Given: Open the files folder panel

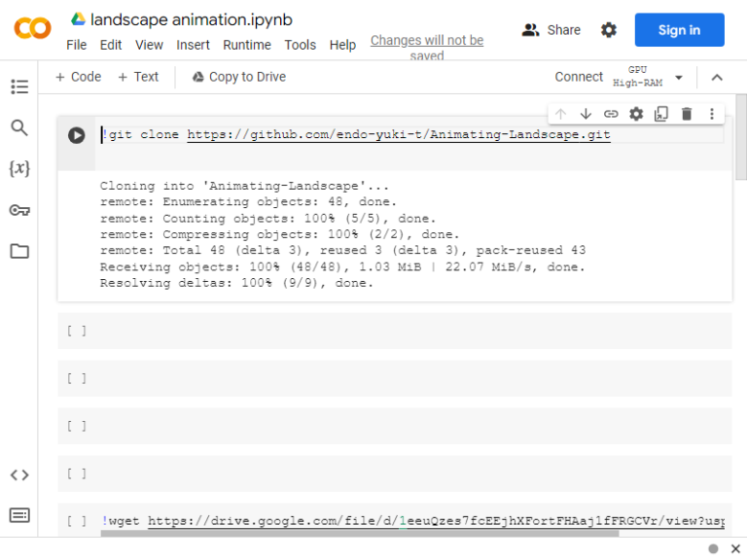Looking at the screenshot, I should [x=19, y=251].
